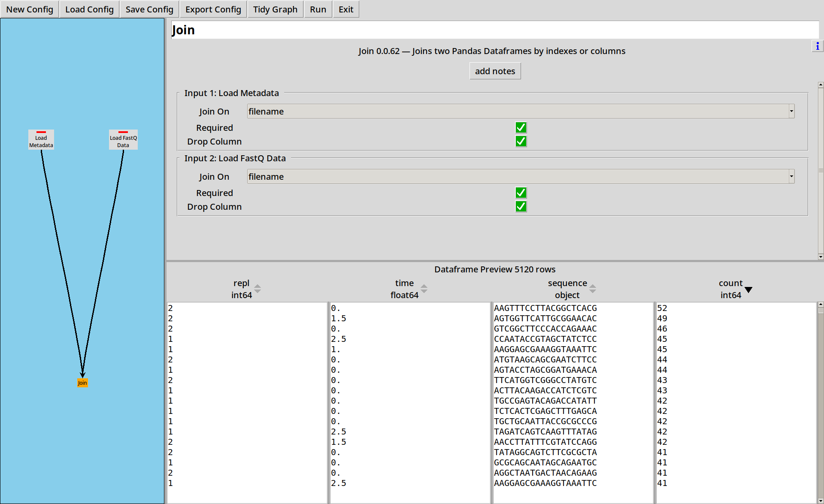The image size is (824, 504).
Task: Click Exit in the top bar
Action: (x=346, y=9)
